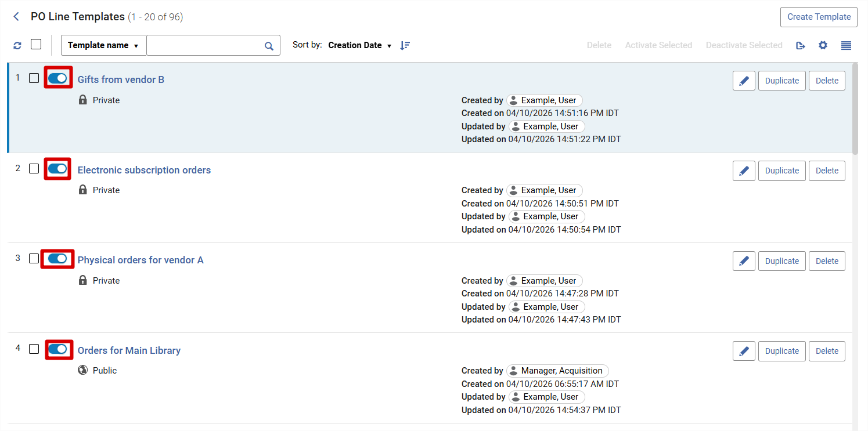Check the box for Physical orders for vendor A
Viewport: 868px width, 431px height.
34,259
